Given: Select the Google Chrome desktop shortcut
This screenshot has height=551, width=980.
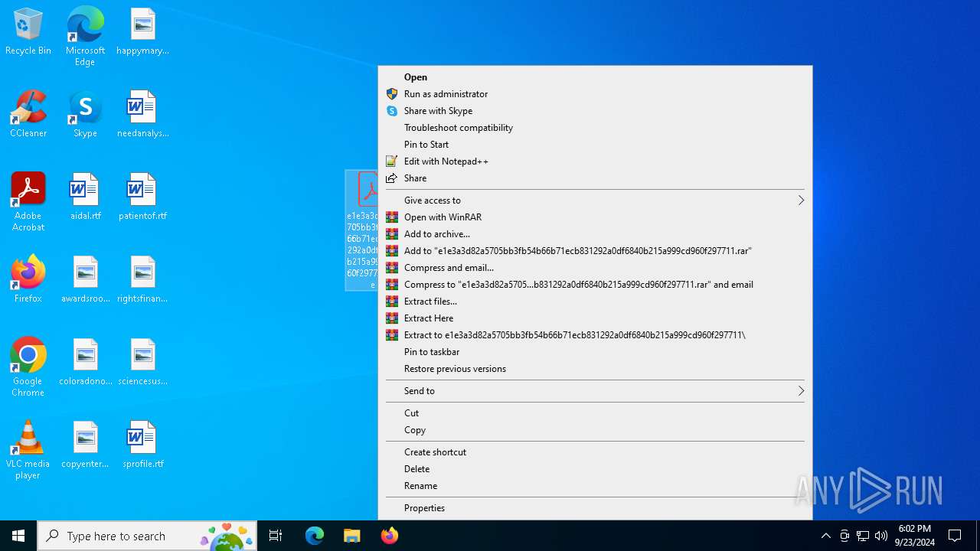Looking at the screenshot, I should 28,367.
